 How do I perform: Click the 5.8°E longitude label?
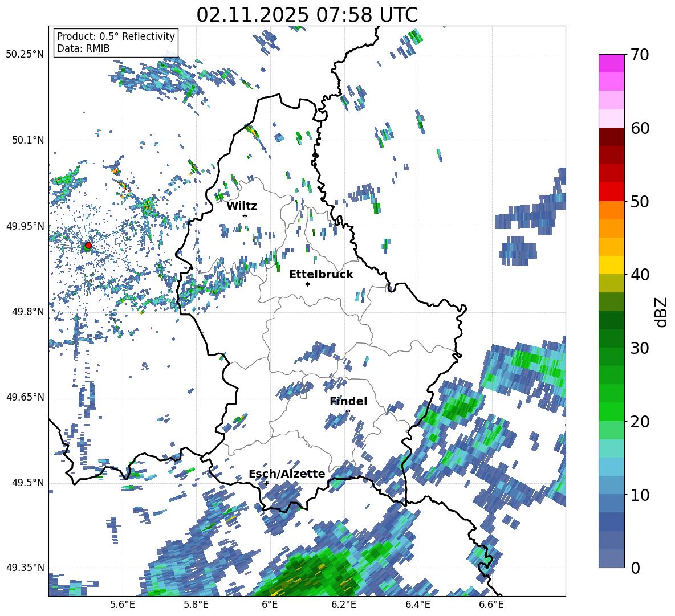point(196,605)
